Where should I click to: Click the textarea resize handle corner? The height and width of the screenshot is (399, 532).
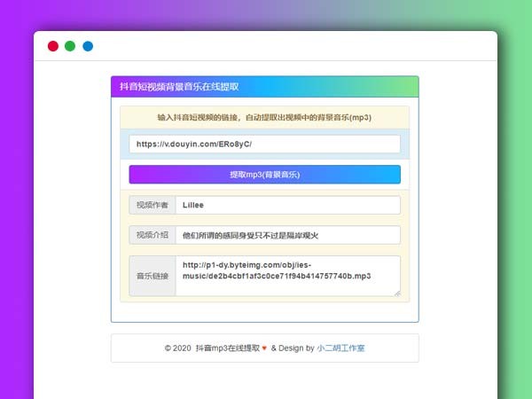[397, 293]
